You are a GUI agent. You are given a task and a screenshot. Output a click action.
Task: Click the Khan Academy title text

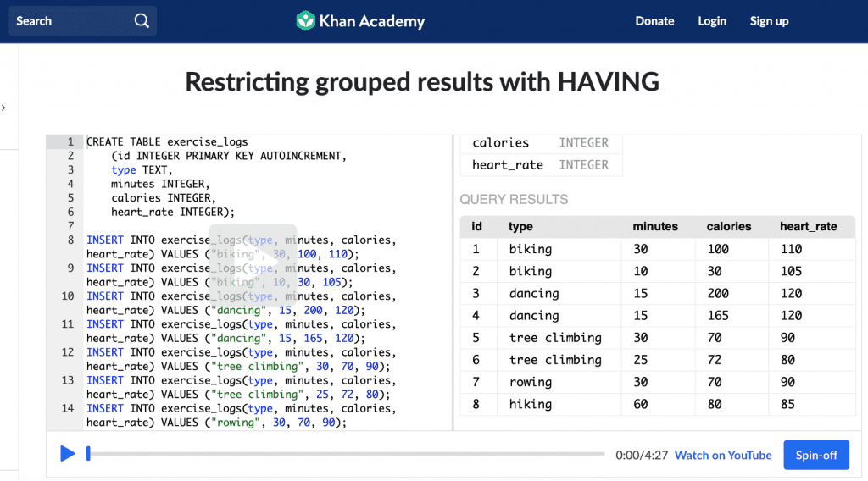(372, 21)
